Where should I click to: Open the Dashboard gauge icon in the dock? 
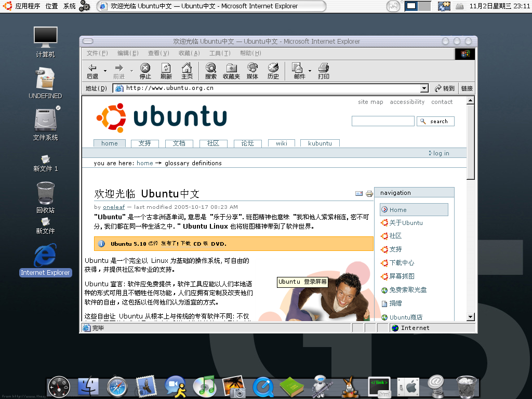click(59, 387)
